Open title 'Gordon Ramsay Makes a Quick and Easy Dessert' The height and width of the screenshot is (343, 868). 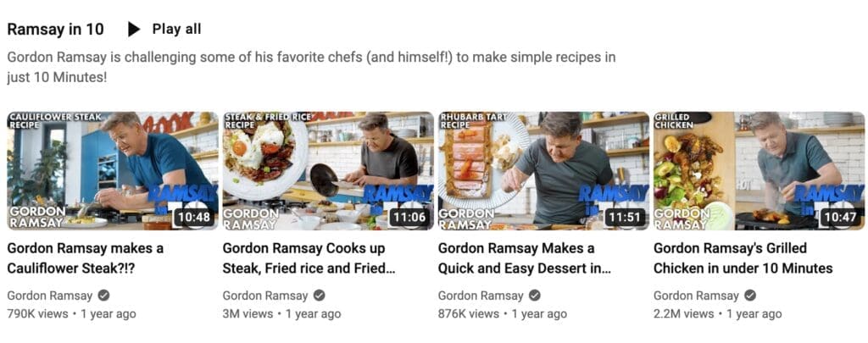click(x=524, y=258)
